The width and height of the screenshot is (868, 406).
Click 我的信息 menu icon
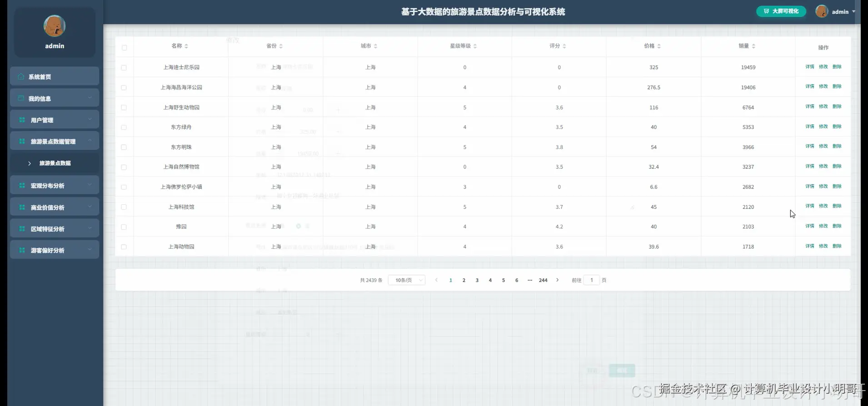(21, 98)
